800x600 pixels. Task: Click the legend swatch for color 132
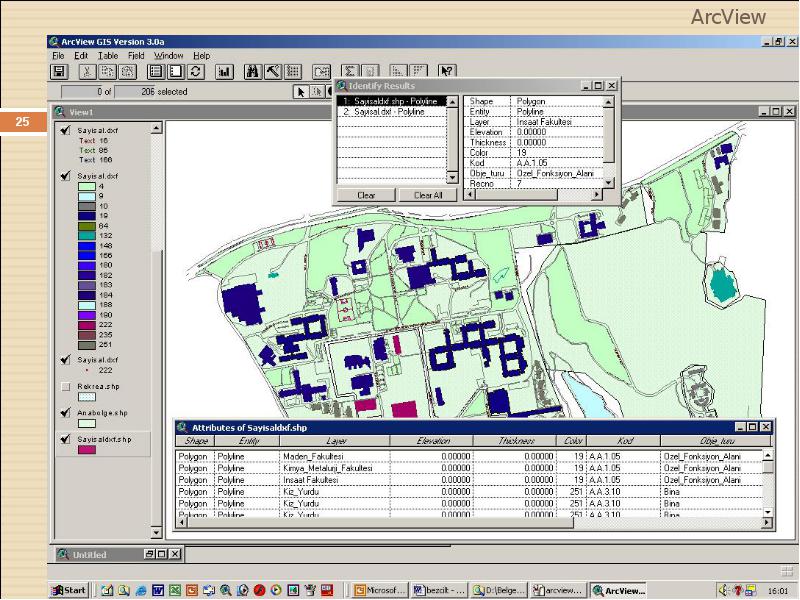click(x=87, y=236)
